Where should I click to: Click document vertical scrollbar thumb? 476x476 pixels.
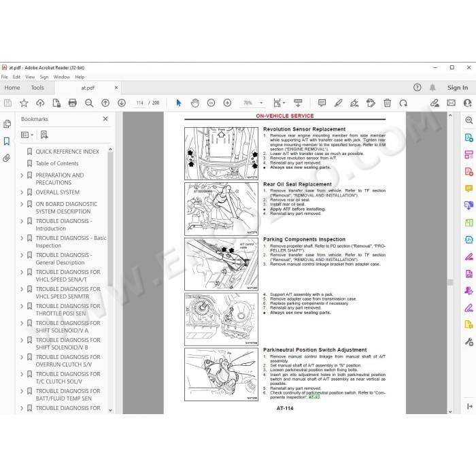click(450, 282)
